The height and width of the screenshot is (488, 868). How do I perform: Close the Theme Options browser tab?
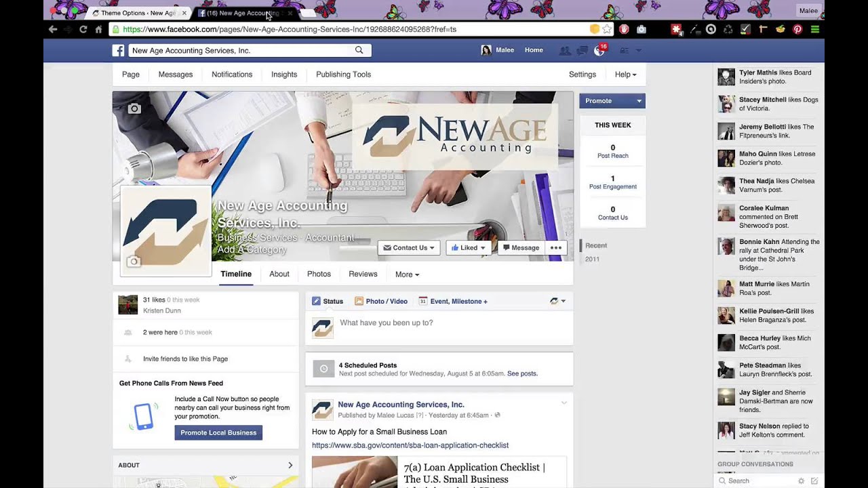pos(184,13)
